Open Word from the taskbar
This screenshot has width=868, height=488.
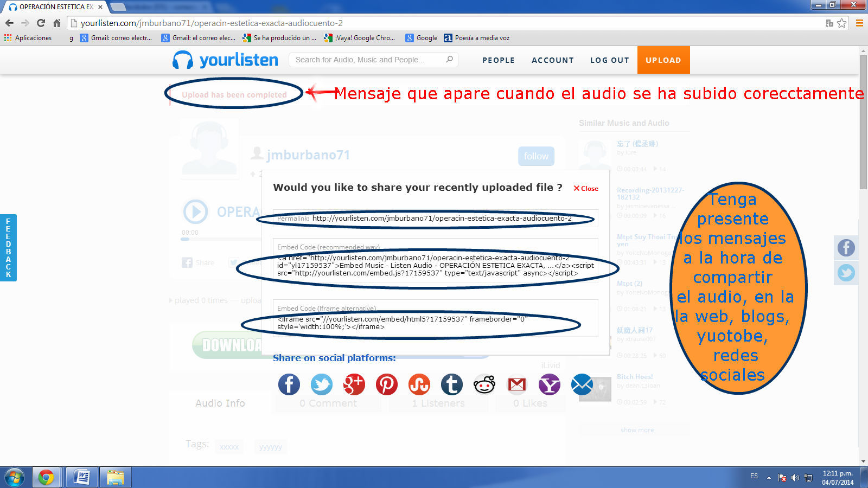[82, 478]
